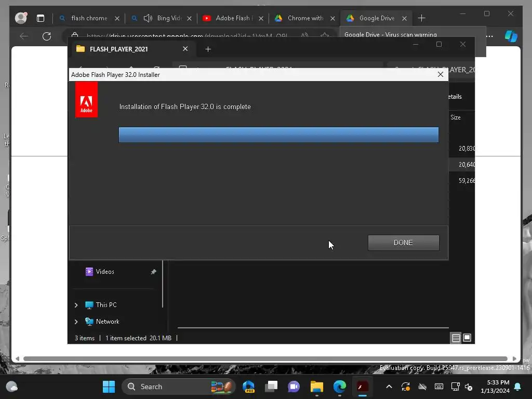Open Copilot preview from taskbar
The image size is (532, 399).
pos(249,387)
